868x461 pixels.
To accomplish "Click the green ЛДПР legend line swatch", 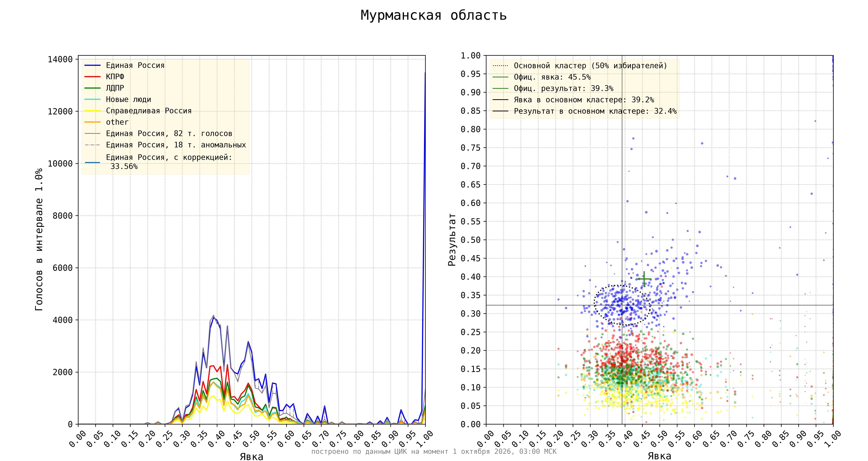I will pyautogui.click(x=92, y=88).
